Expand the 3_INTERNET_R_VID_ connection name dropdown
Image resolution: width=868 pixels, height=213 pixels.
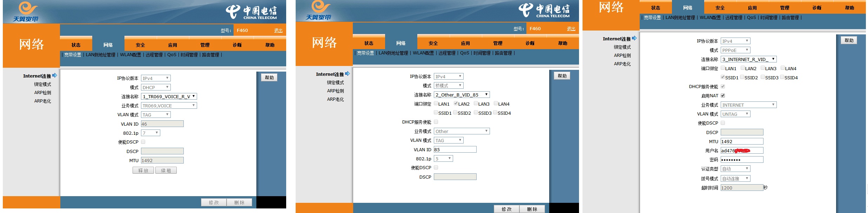coord(748,59)
